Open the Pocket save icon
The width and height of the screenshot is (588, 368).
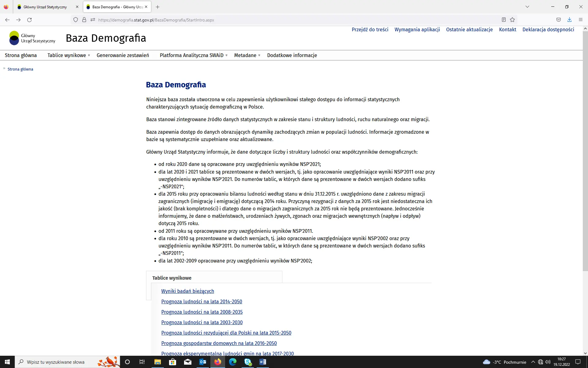[559, 20]
